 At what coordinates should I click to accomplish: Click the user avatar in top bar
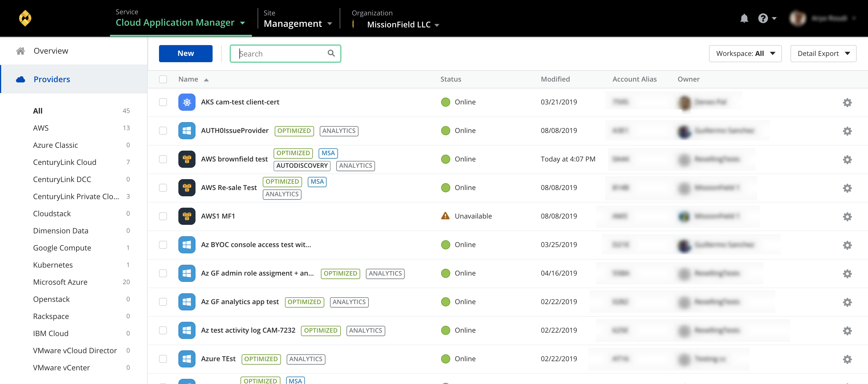click(798, 18)
